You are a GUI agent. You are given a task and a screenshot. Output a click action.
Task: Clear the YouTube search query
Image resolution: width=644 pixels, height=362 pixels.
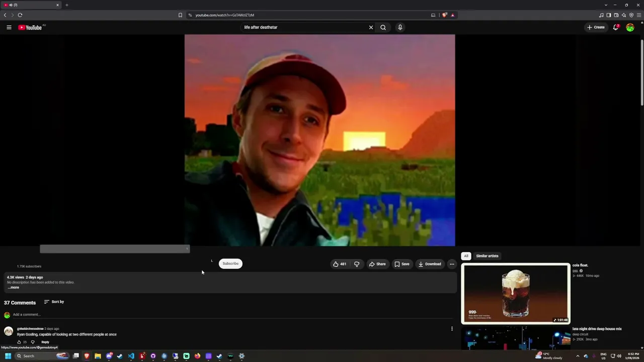coord(371,27)
